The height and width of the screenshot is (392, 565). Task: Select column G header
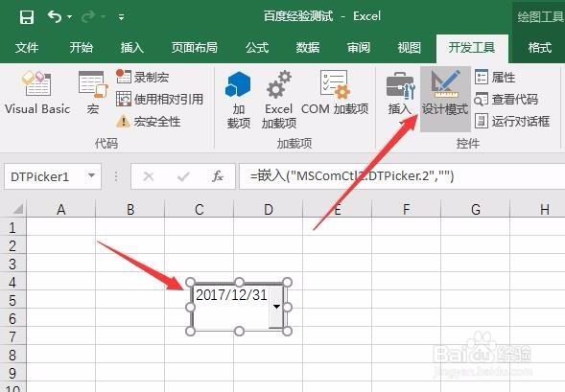(x=476, y=209)
